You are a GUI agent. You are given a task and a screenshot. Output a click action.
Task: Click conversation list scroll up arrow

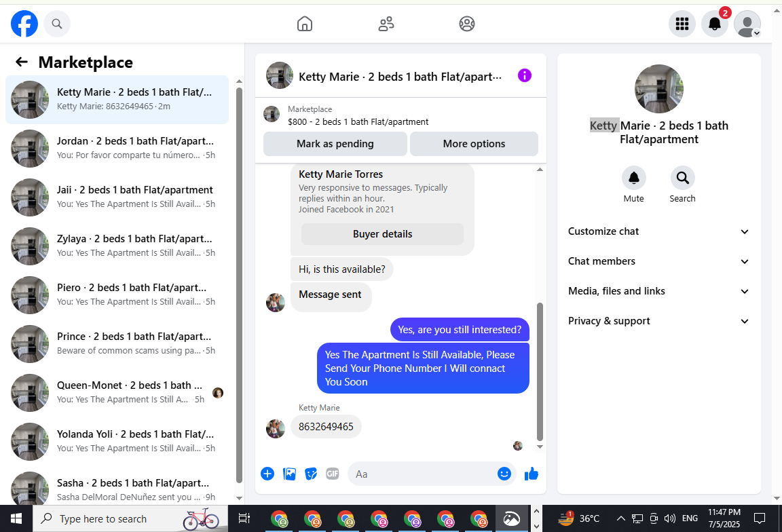coord(239,81)
